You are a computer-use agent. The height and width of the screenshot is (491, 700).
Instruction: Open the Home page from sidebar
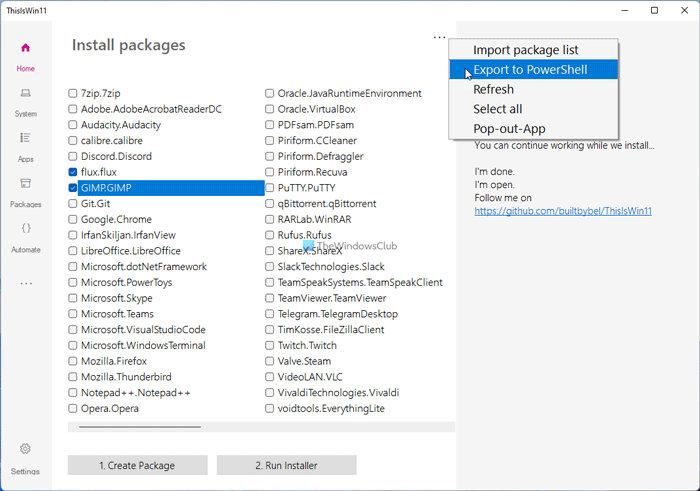tap(25, 48)
